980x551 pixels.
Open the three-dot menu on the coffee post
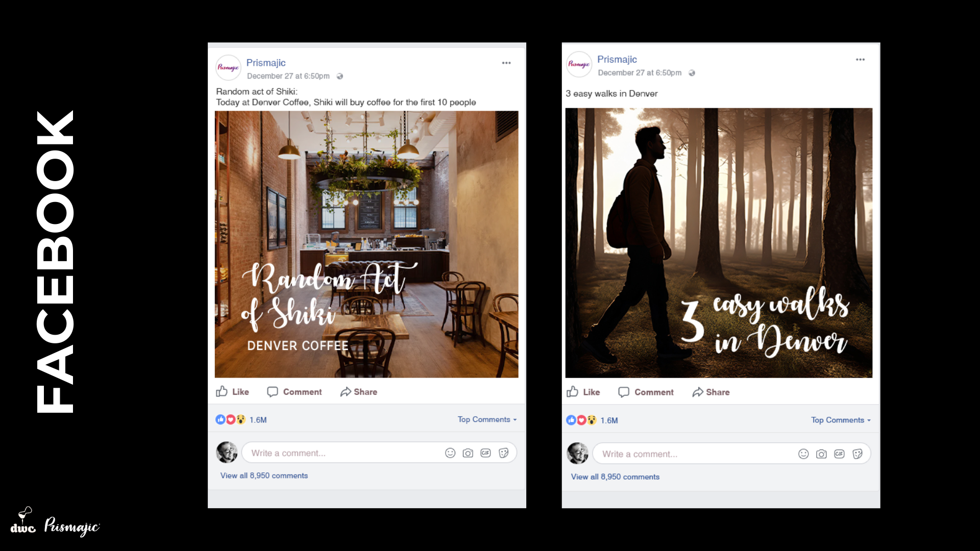[506, 63]
